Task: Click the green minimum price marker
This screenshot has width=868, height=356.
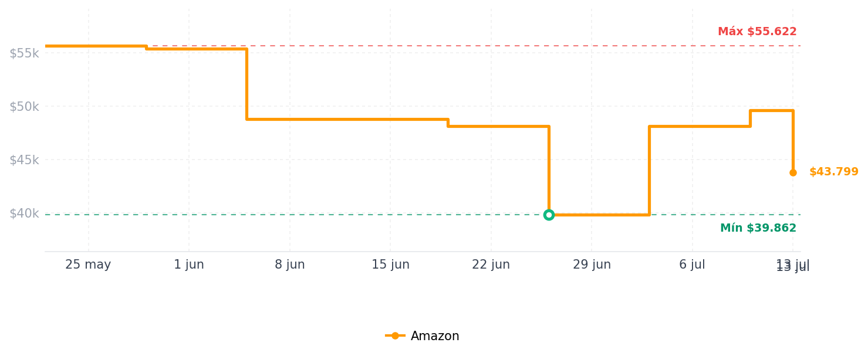Action: coord(549,215)
